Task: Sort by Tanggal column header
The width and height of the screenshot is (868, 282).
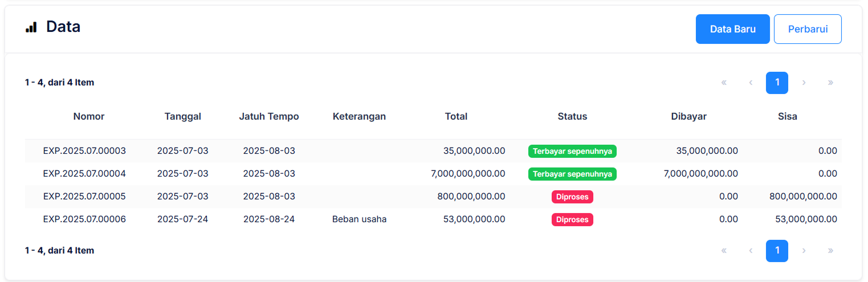Action: pos(183,116)
